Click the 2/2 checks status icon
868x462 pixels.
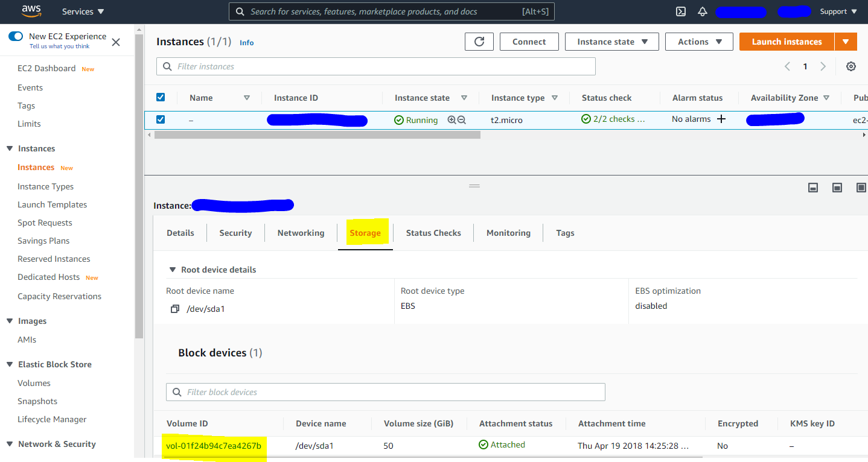coord(586,119)
